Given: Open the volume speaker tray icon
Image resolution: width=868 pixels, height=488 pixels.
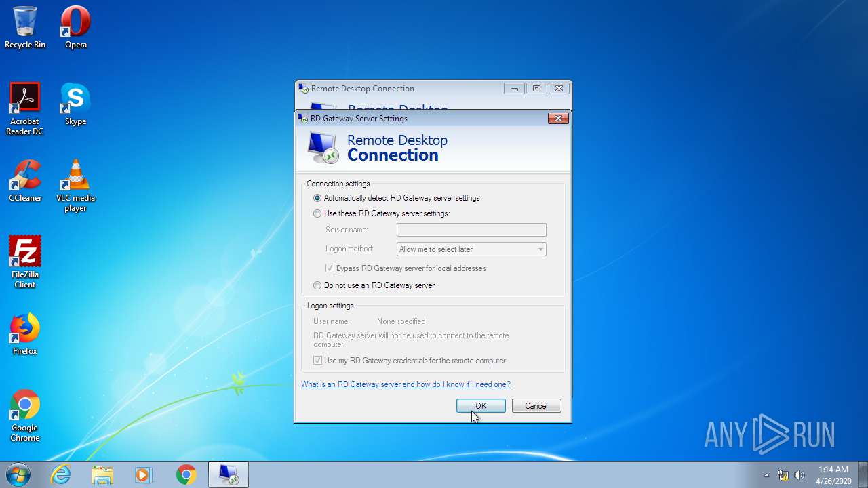Looking at the screenshot, I should 800,475.
